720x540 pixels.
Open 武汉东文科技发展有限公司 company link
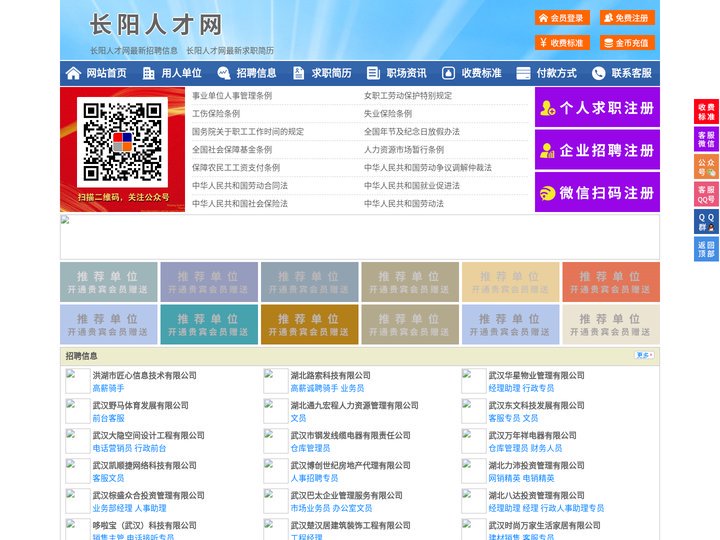tap(536, 405)
